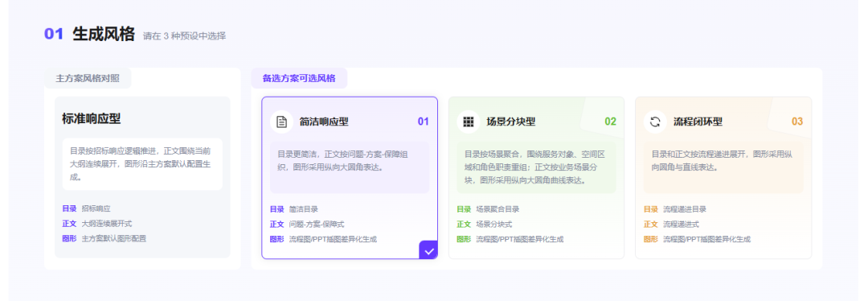Viewport: 868px width, 301px height.
Task: Click the 场景分块型 green description box
Action: pos(536,167)
